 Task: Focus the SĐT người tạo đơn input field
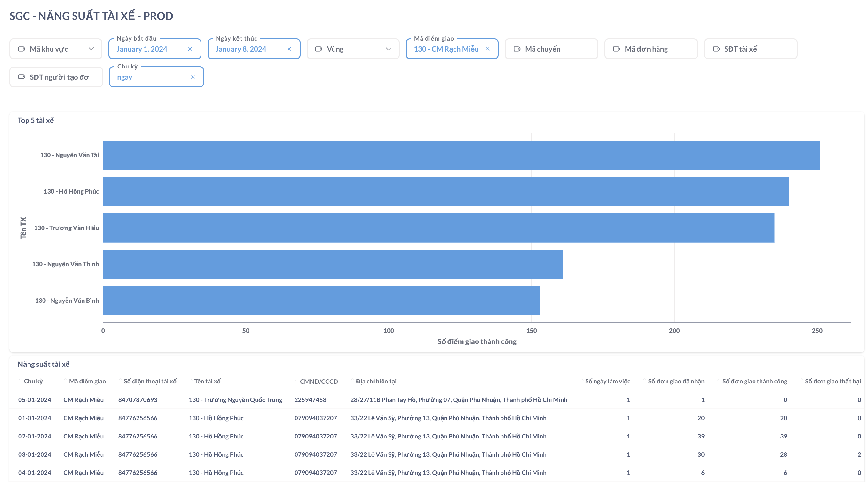coord(56,77)
